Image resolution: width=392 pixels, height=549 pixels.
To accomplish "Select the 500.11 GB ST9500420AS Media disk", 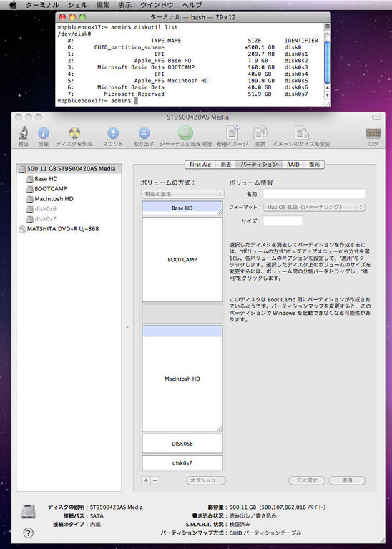I will click(69, 169).
